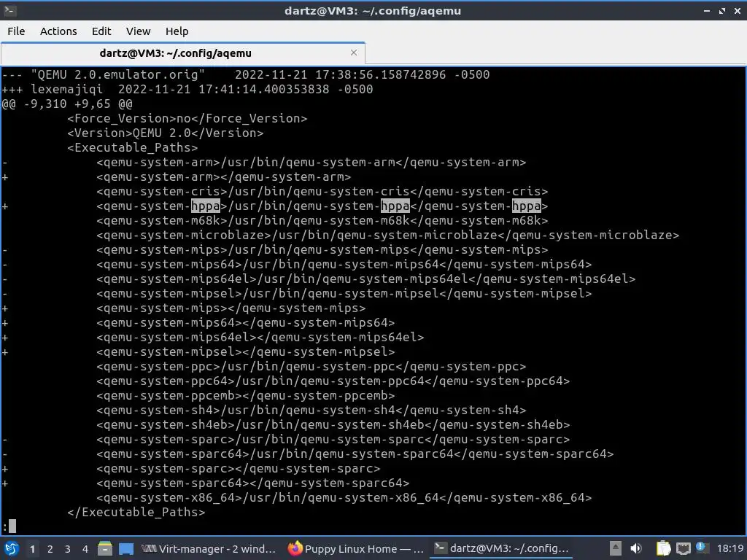This screenshot has width=747, height=560.
Task: Click the pager prompt cursor at the bottom
Action: (x=12, y=526)
